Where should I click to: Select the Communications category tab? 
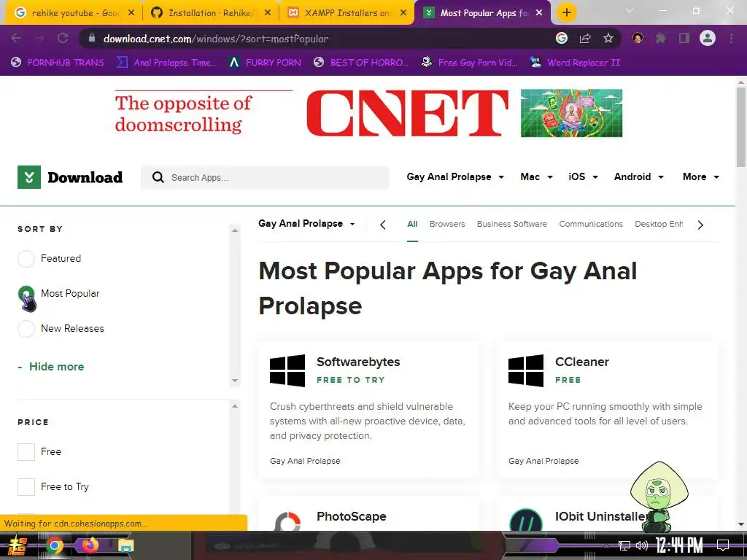click(591, 224)
